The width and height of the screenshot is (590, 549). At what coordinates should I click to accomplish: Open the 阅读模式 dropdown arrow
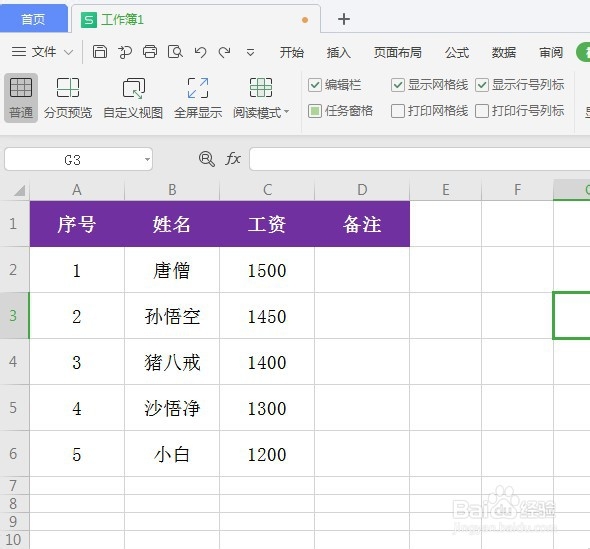coord(286,112)
